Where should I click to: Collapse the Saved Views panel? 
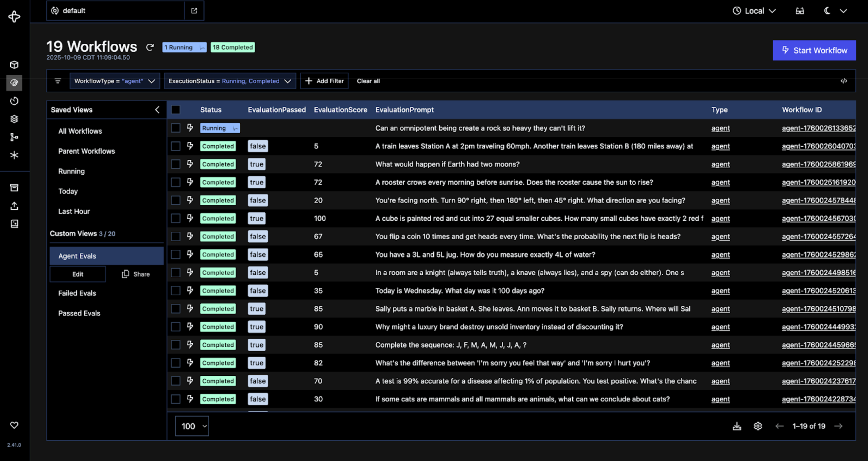click(157, 109)
